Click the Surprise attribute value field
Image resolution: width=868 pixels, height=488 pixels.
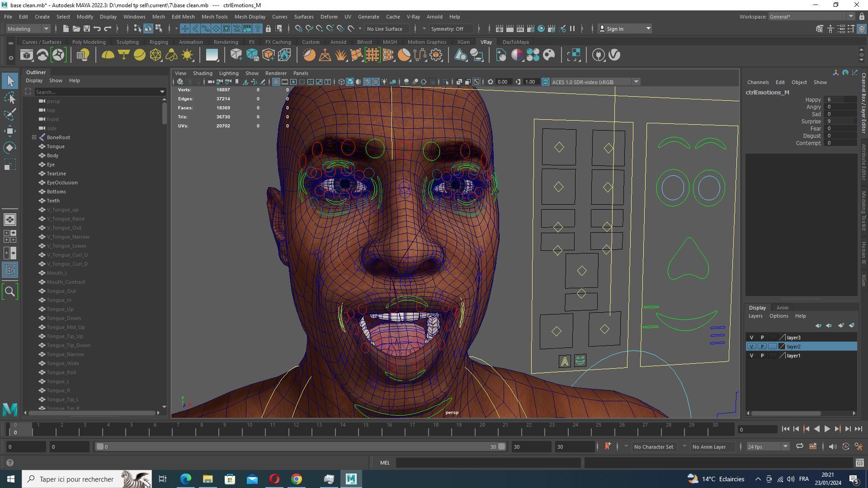[840, 121]
